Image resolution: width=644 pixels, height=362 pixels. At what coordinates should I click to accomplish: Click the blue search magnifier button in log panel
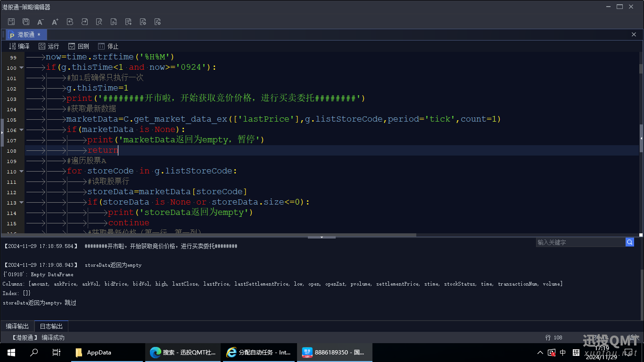pyautogui.click(x=630, y=242)
